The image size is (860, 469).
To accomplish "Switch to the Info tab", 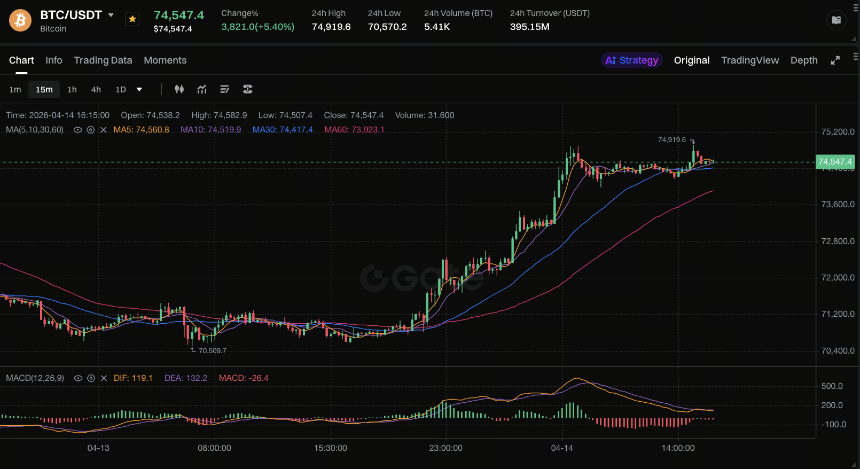I will coord(54,60).
